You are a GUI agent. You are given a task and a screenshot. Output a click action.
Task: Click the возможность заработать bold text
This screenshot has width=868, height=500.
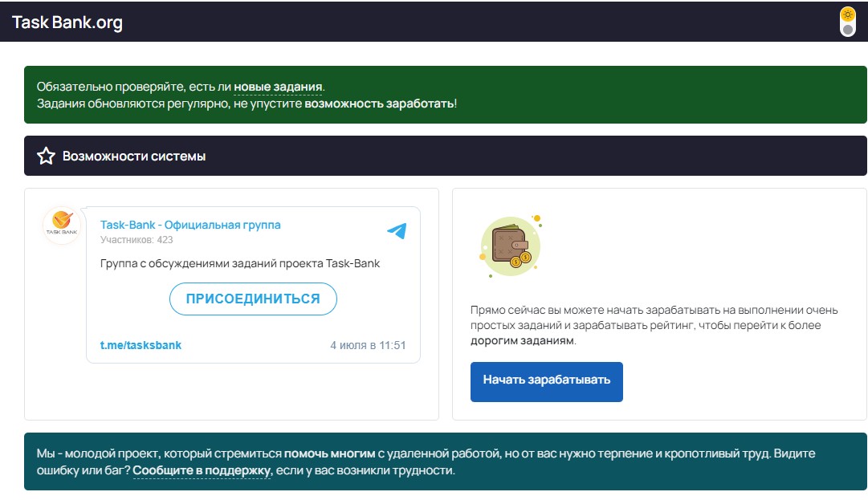(379, 104)
